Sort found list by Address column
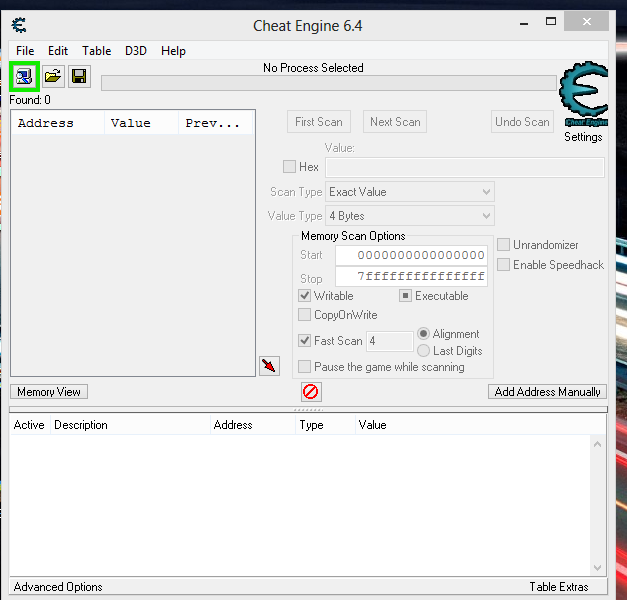The height and width of the screenshot is (600, 627). [58, 123]
